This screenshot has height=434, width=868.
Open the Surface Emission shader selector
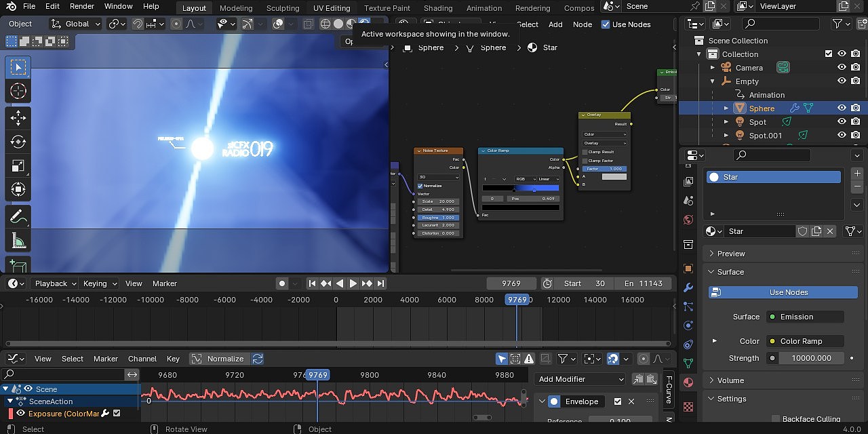tap(806, 317)
